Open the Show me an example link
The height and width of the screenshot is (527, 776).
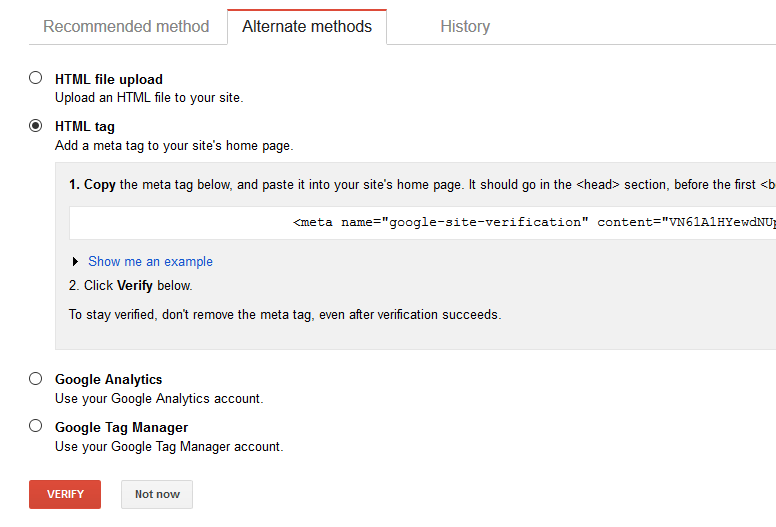150,262
